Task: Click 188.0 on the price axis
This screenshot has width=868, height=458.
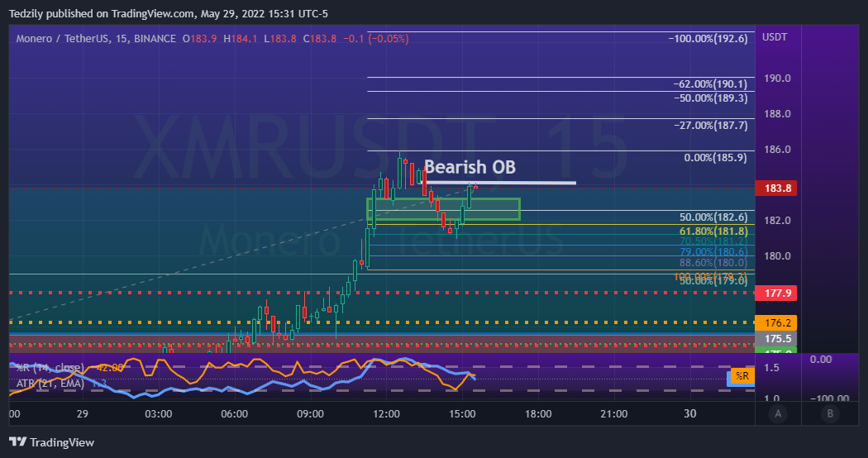Action: pyautogui.click(x=777, y=114)
